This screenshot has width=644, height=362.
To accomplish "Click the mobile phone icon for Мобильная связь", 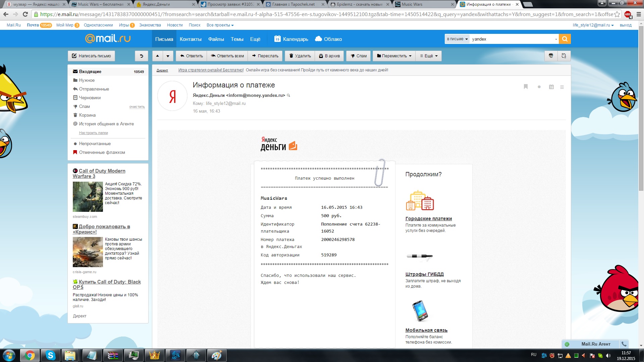I will 420,310.
